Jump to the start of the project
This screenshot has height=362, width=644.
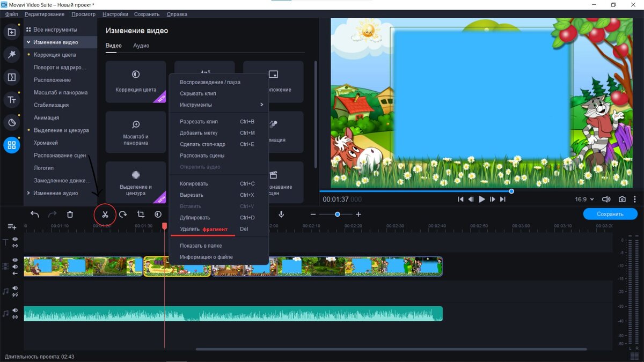460,199
